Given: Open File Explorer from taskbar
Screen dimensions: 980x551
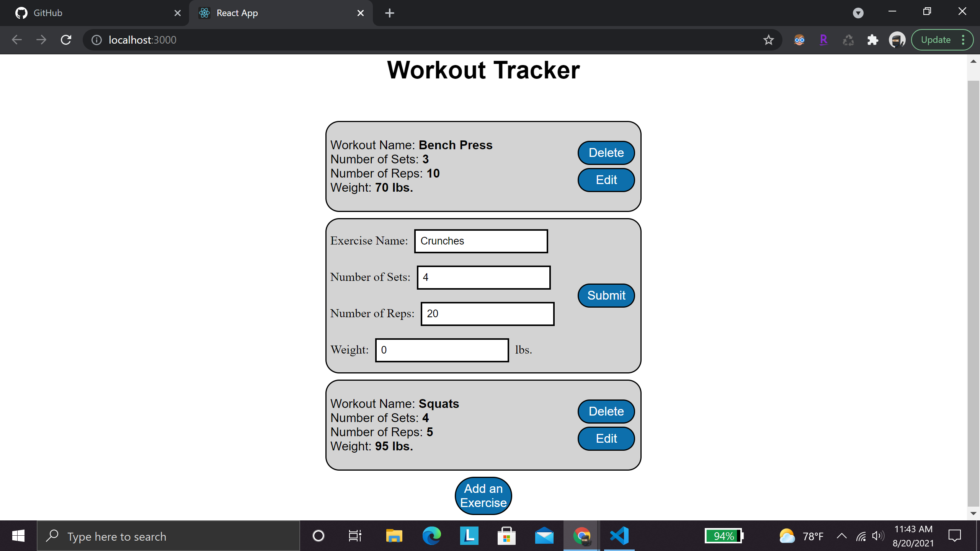Looking at the screenshot, I should click(394, 536).
